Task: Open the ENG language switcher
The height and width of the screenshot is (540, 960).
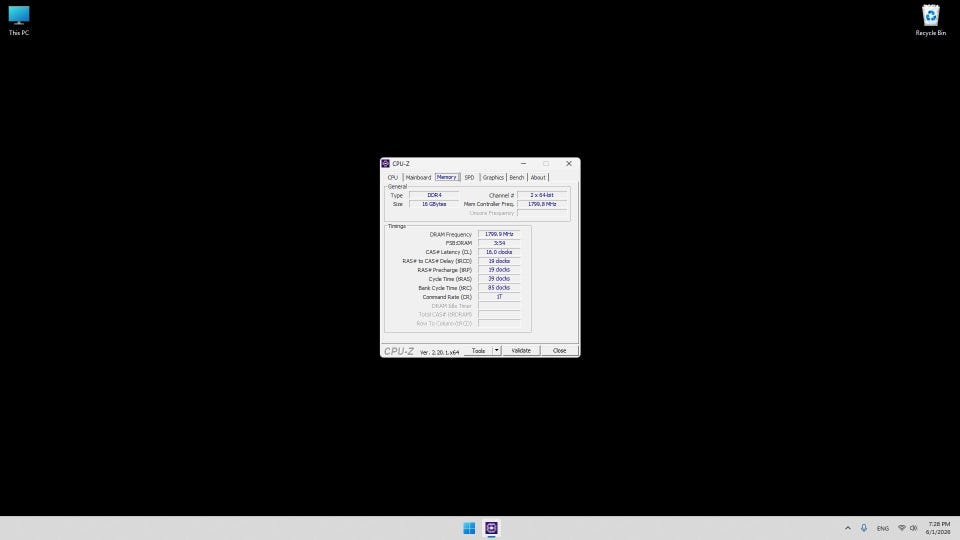Action: point(882,528)
